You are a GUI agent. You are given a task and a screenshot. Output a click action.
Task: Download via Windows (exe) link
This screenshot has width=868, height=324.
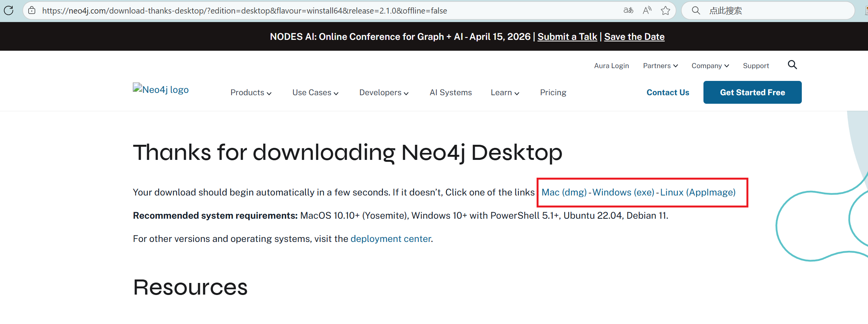(623, 192)
